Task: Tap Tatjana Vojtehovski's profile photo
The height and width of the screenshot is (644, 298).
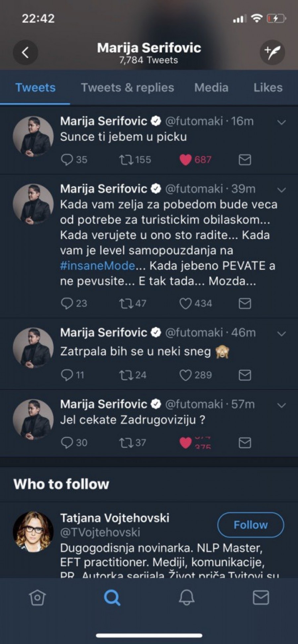Action: pos(33,532)
